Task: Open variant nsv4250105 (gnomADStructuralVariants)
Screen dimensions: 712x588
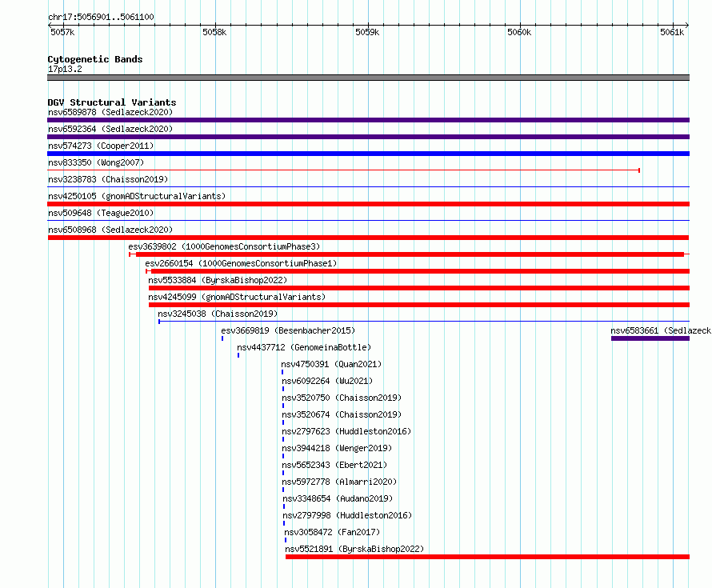Action: [137, 196]
